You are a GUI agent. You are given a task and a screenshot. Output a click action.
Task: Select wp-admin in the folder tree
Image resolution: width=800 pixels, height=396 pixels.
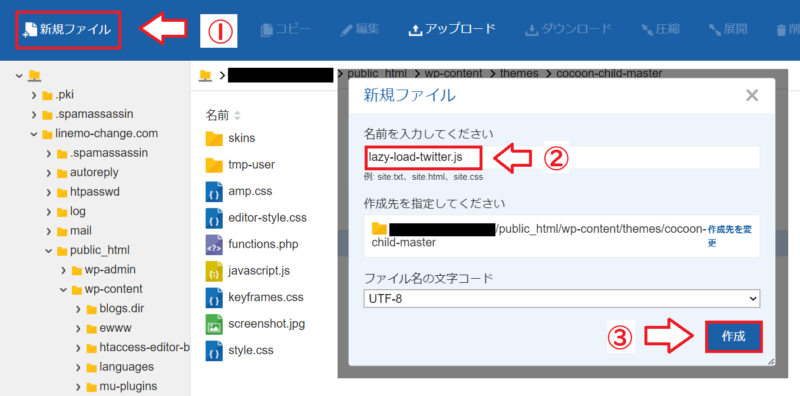pyautogui.click(x=110, y=270)
